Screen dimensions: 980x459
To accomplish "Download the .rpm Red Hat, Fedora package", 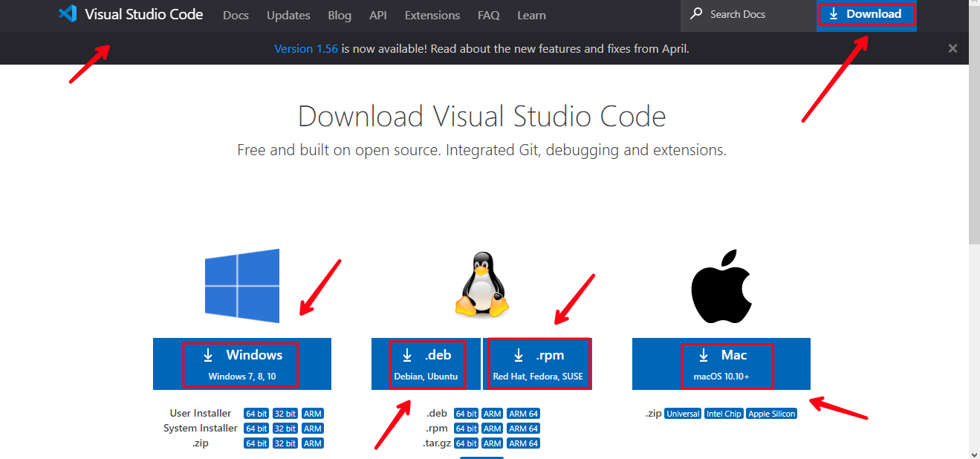I will [x=539, y=364].
